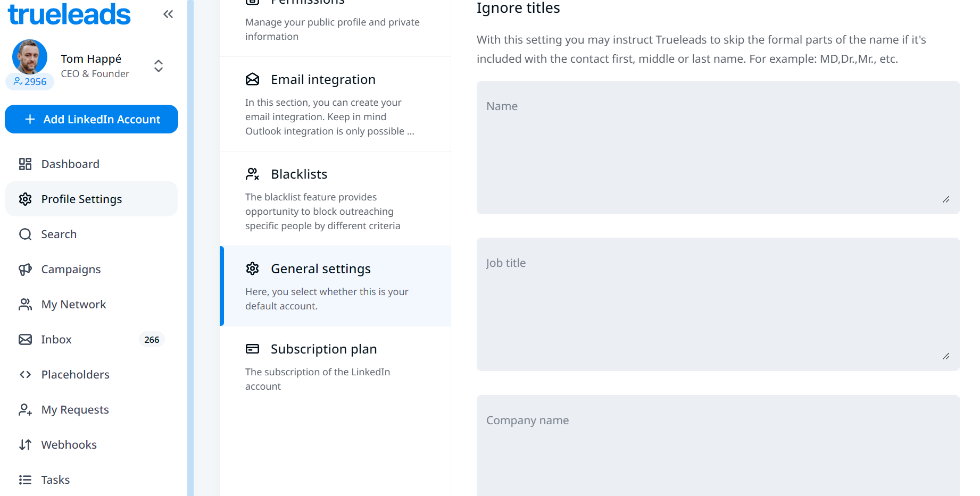Click the Inbox 266 unread count badge
Image resolution: width=980 pixels, height=496 pixels.
coord(152,340)
